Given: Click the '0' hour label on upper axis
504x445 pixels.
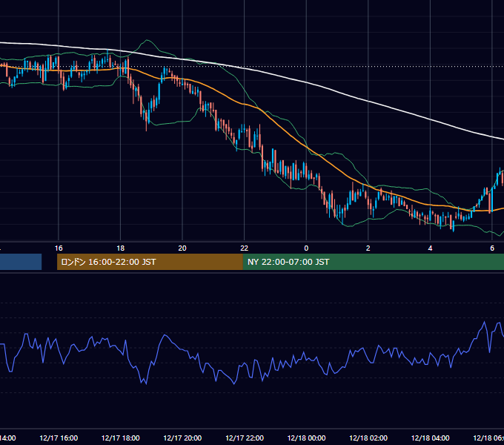Looking at the screenshot, I should click(x=306, y=248).
